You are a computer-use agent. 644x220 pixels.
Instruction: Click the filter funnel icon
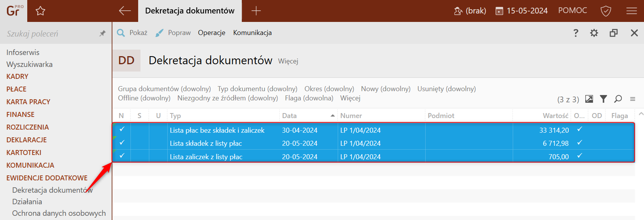pos(603,99)
